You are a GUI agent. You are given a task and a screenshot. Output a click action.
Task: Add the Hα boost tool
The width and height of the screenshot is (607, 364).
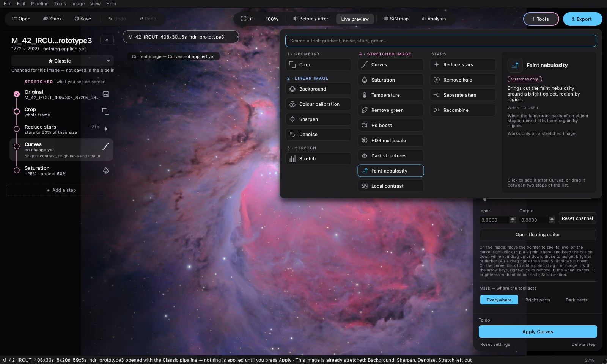coord(390,125)
